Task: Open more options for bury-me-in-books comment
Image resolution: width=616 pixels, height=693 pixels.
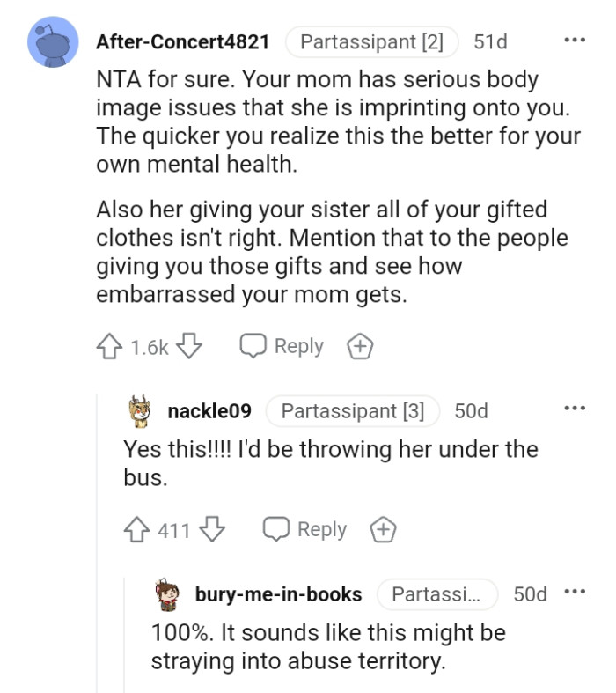Action: [x=575, y=593]
